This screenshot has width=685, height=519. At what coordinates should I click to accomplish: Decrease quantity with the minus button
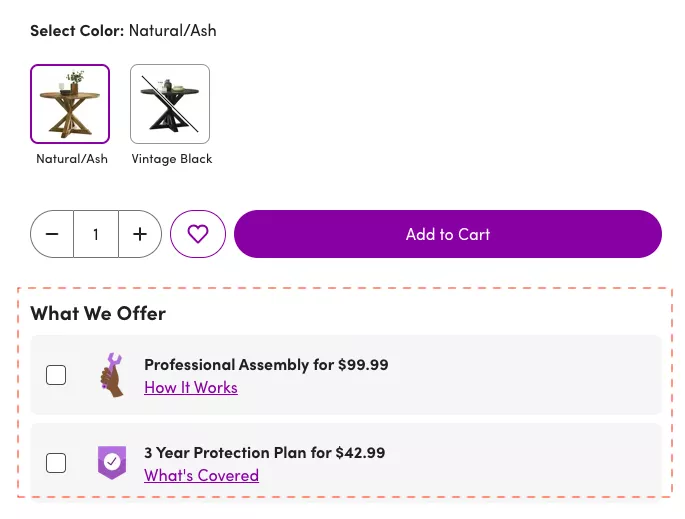pos(53,234)
